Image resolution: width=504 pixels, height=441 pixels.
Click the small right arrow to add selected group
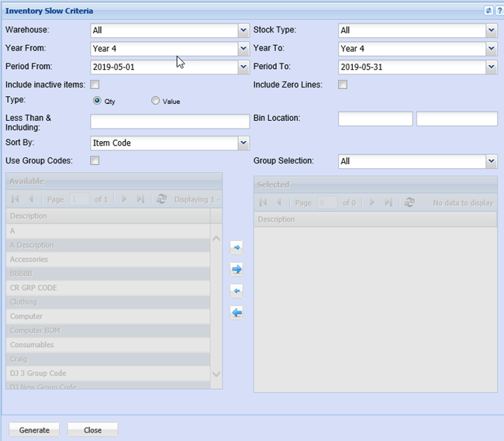coord(236,248)
